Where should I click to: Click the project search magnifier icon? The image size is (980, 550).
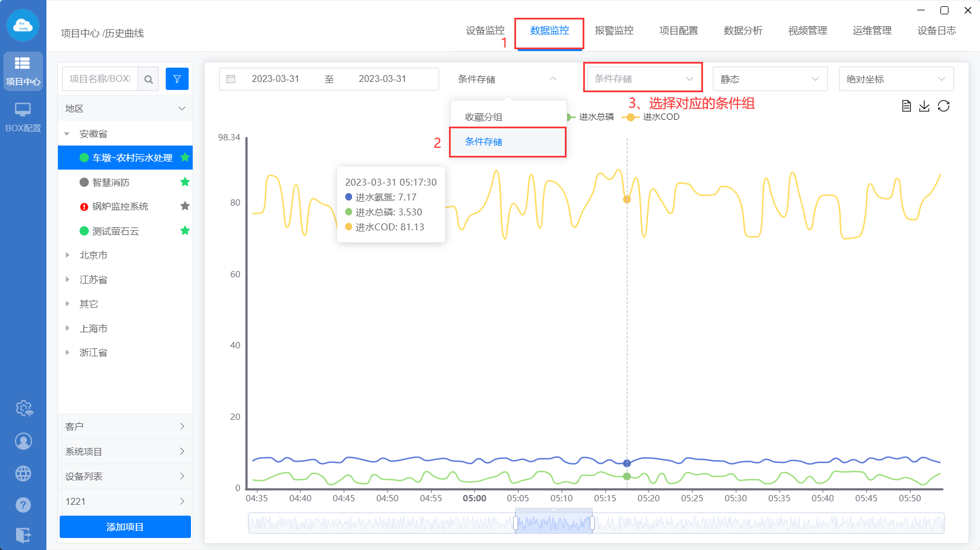tap(149, 79)
